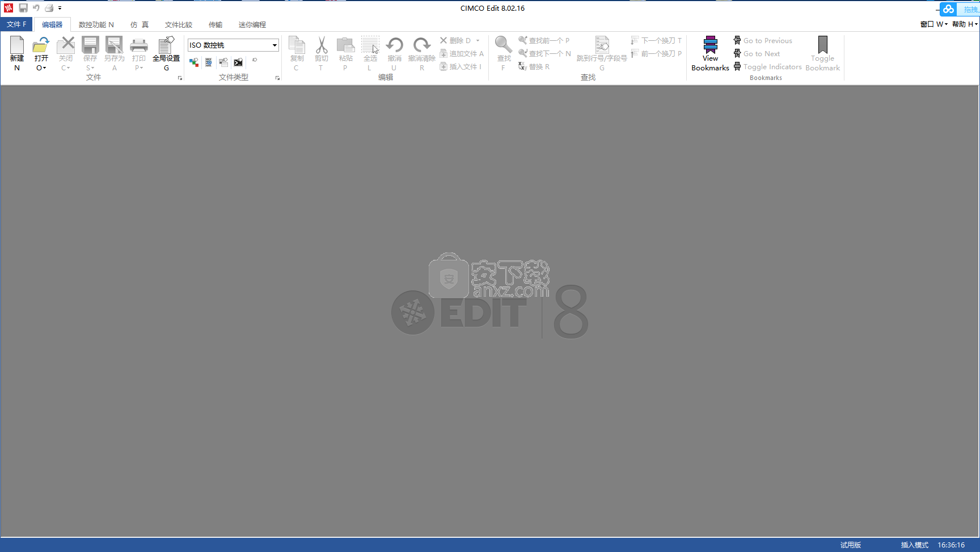Click the quick-access undo icon in title bar
980x552 pixels.
click(36, 8)
